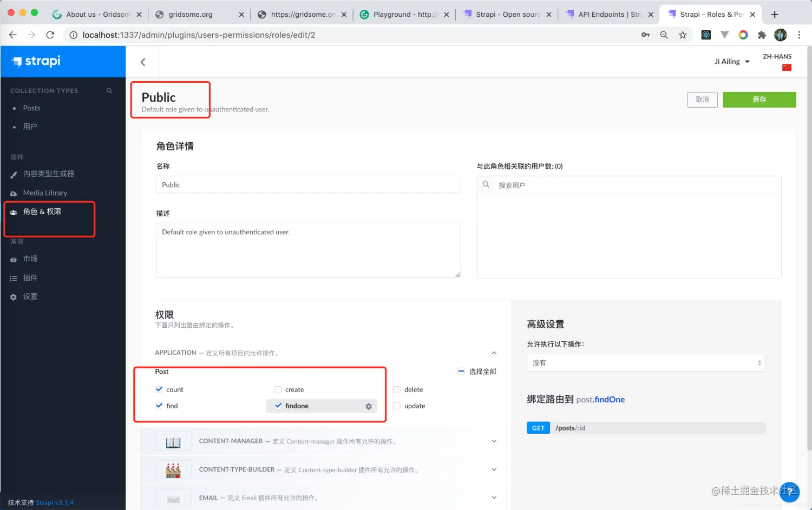Open the Ji Ailing user dropdown
Image resolution: width=812 pixels, height=510 pixels.
tap(732, 62)
